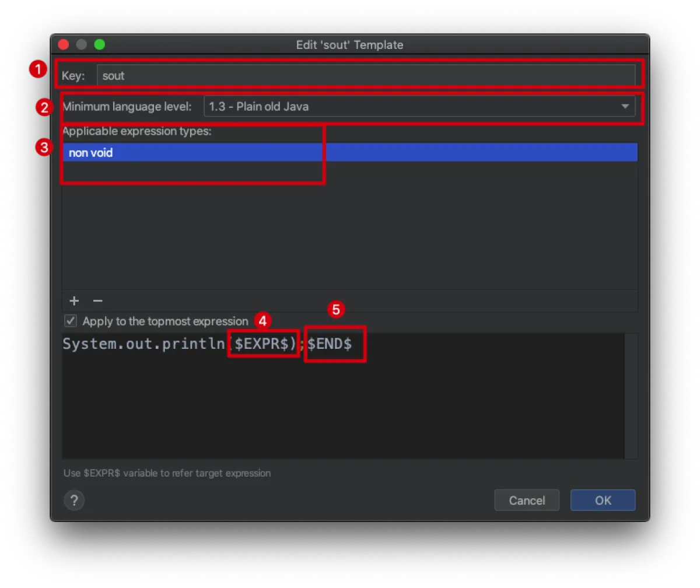
Task: Toggle the Apply to the topmost expression checkbox
Action: (x=71, y=321)
